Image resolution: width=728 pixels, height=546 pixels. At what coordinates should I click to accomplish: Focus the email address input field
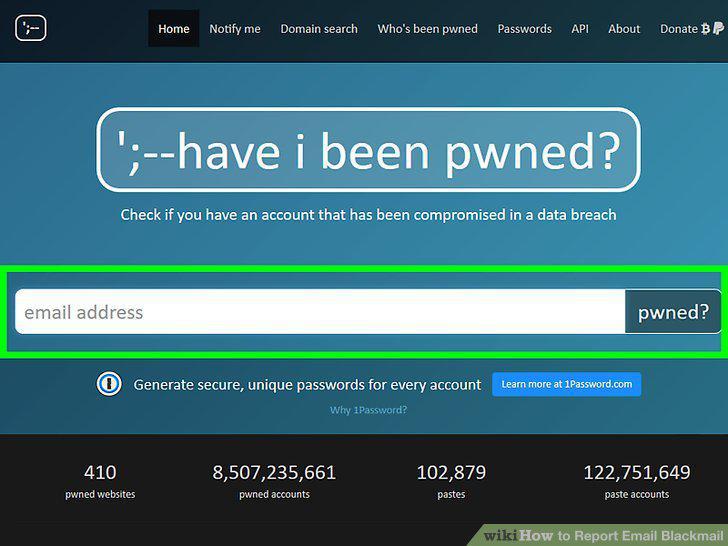click(x=320, y=312)
